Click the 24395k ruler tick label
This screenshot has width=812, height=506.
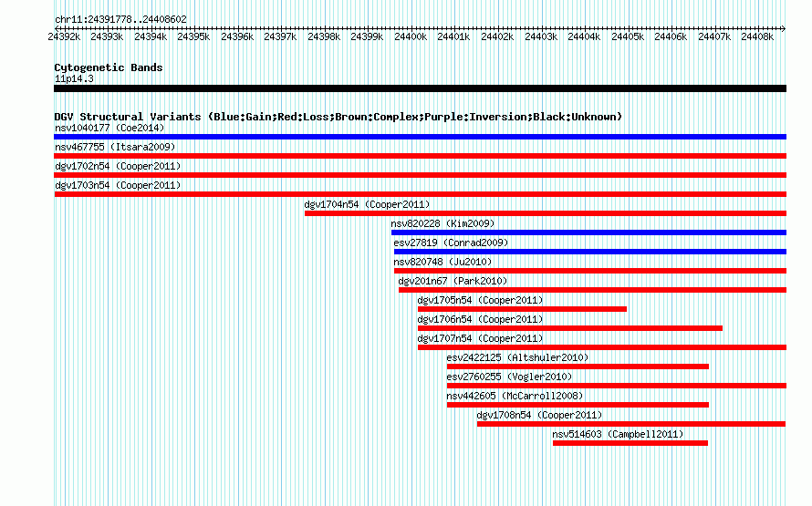coord(193,36)
